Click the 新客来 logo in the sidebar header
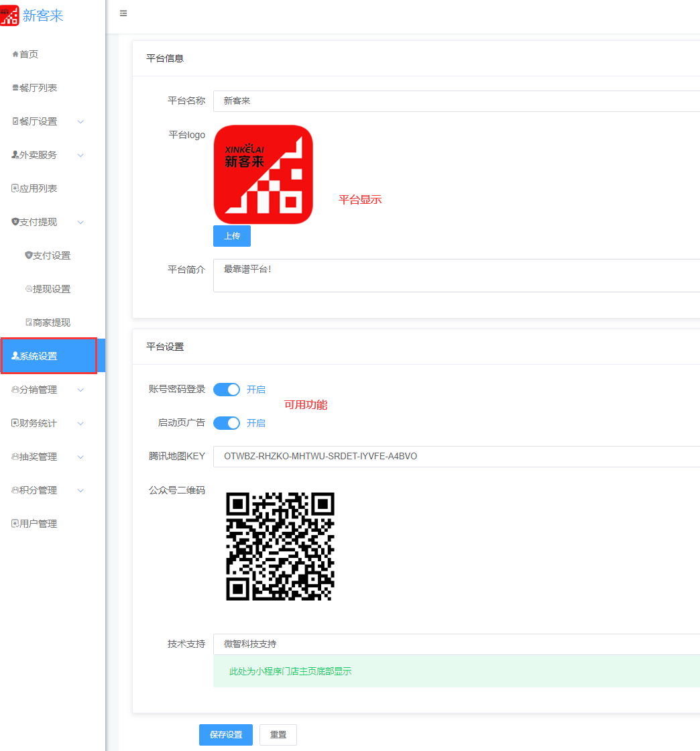The image size is (700, 751). click(9, 15)
